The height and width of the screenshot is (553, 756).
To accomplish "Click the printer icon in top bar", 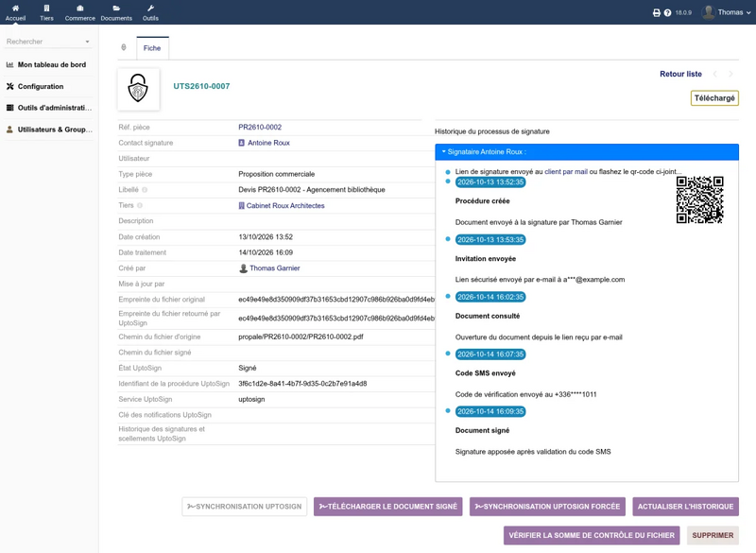I will (x=656, y=12).
